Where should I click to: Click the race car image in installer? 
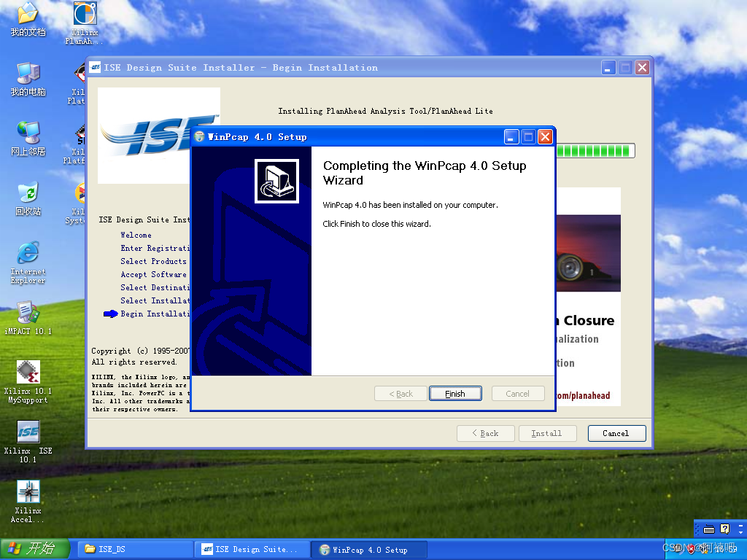589,253
